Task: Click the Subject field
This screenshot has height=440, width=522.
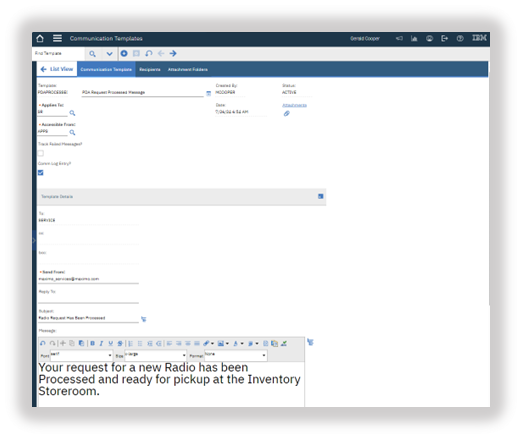Action: [88, 318]
